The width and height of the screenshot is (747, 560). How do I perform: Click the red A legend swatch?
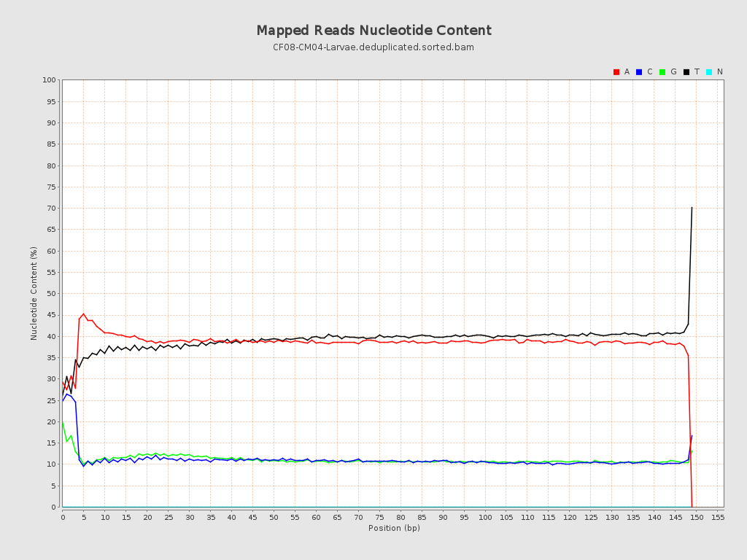pos(616,72)
